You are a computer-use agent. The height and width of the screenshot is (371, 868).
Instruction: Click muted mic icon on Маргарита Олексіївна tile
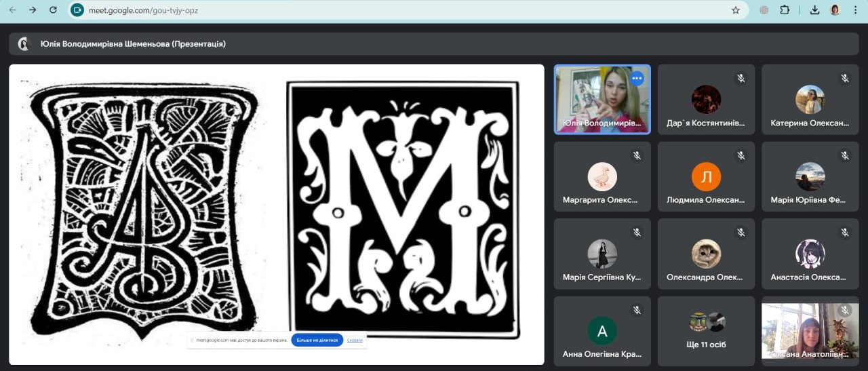pyautogui.click(x=637, y=155)
